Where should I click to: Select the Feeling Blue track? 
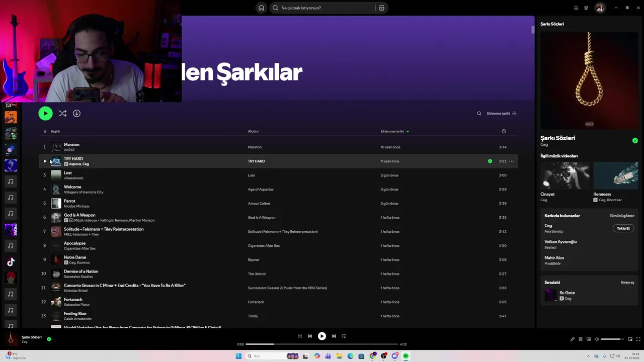[x=278, y=316]
